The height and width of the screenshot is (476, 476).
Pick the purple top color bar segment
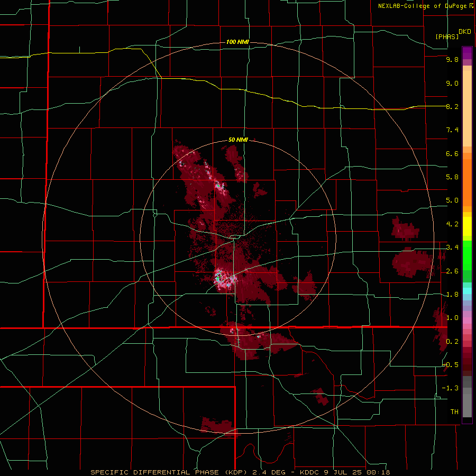click(467, 53)
